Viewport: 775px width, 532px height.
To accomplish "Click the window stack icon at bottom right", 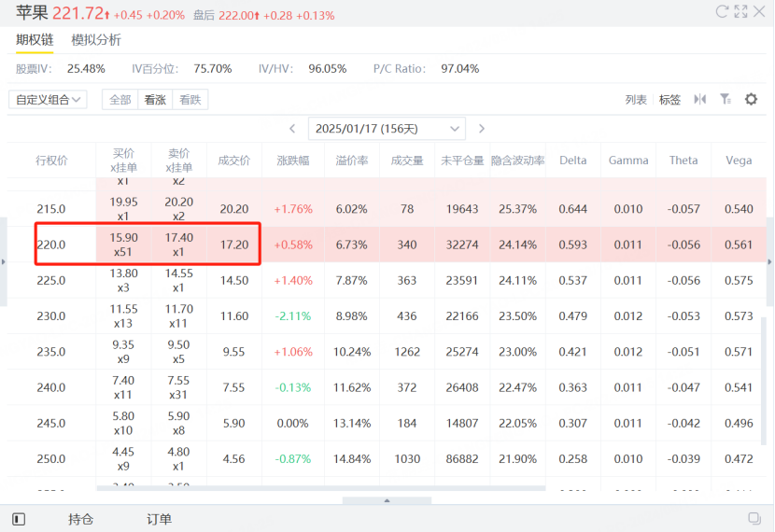I will (x=754, y=518).
